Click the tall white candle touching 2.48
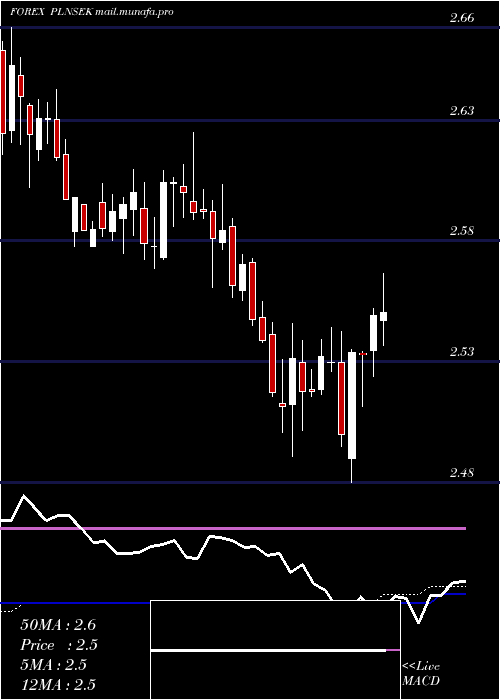The width and height of the screenshot is (500, 700). 352,405
